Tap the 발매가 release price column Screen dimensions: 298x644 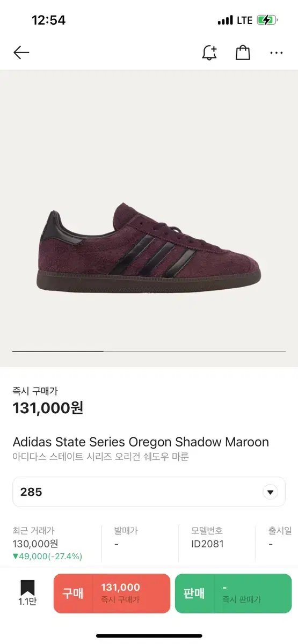pos(126,537)
